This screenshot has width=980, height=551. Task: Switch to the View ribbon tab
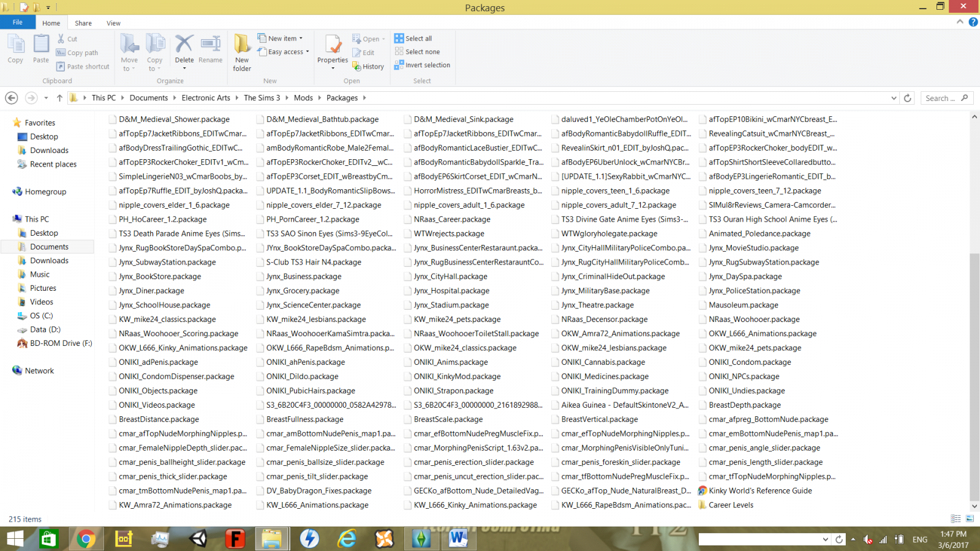click(113, 23)
